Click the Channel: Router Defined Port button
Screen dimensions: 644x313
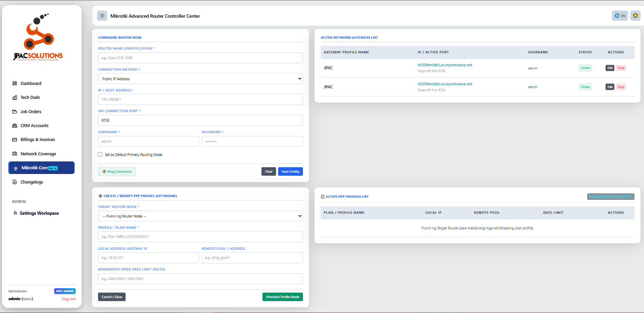coord(611,197)
